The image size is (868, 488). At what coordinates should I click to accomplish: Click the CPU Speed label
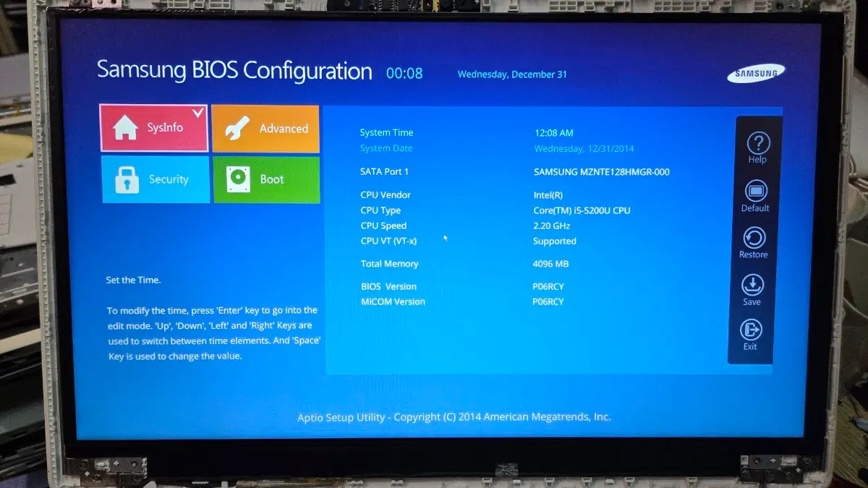coord(384,226)
